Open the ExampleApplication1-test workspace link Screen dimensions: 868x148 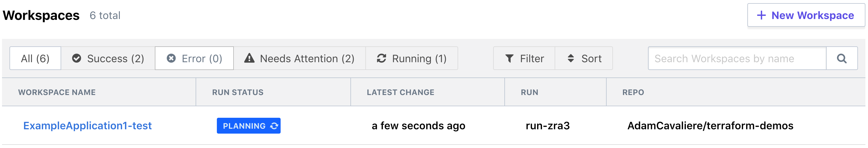[x=87, y=126]
